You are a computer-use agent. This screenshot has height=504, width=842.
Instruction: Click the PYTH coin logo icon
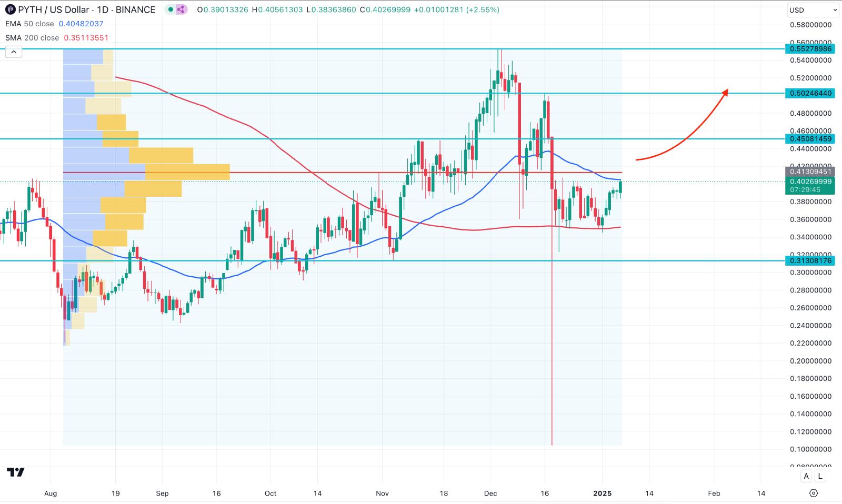(x=11, y=9)
